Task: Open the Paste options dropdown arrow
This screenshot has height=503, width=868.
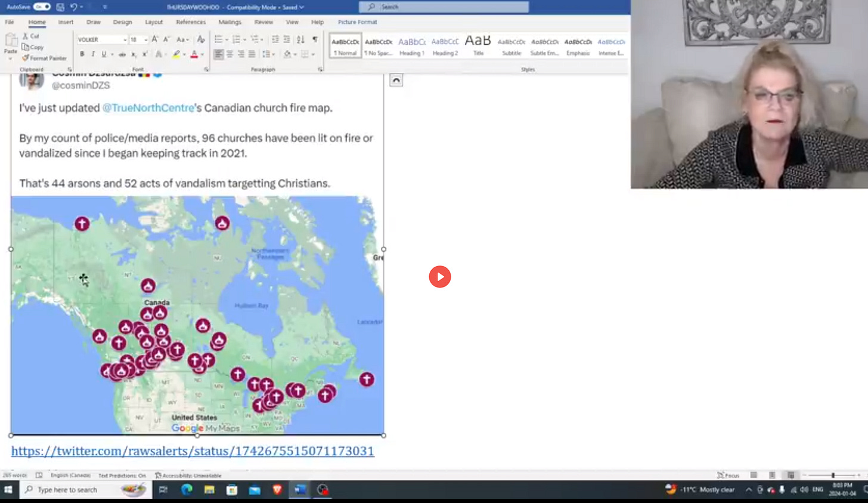Action: pos(11,58)
